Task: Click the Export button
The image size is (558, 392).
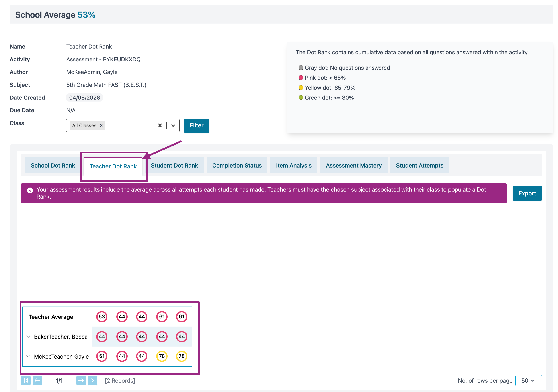Action: 527,193
